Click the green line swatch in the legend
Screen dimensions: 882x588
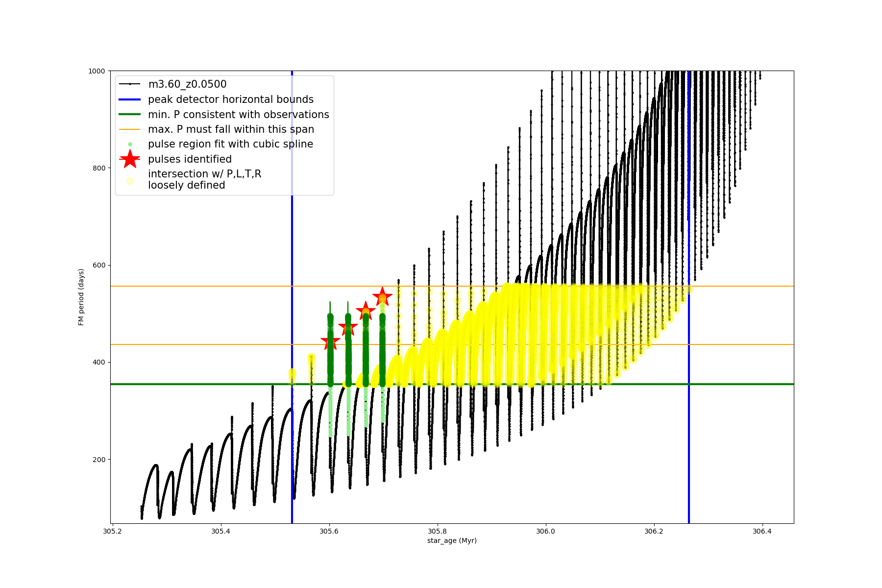pos(130,115)
